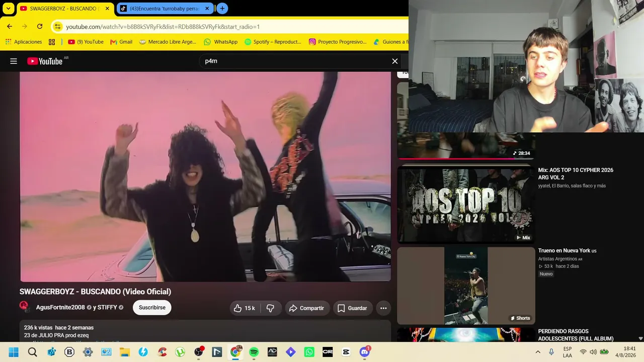Close the SWAGGERBOYZ YouTube tab
The width and height of the screenshot is (644, 362).
[107, 9]
